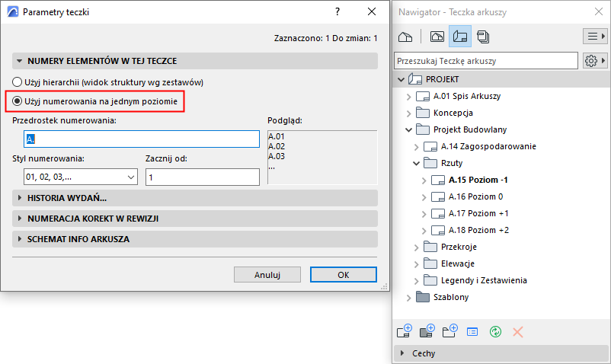This screenshot has height=364, width=611.
Task: Expand Przekroje folder chevron
Action: pos(416,247)
